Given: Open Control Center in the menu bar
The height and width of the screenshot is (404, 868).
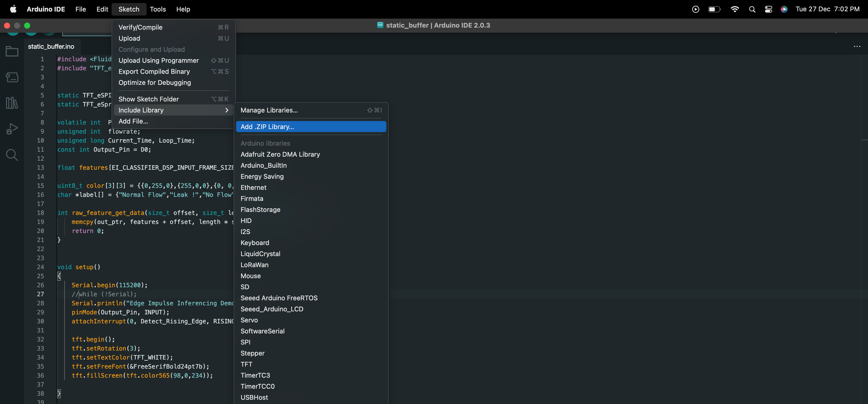Looking at the screenshot, I should 768,9.
